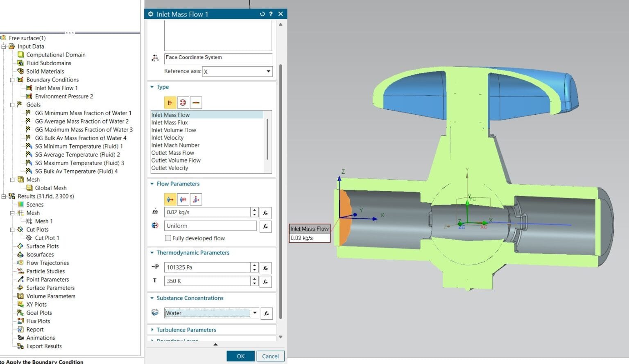
Task: Open the mass flow rate dependency function editor
Action: pyautogui.click(x=266, y=213)
